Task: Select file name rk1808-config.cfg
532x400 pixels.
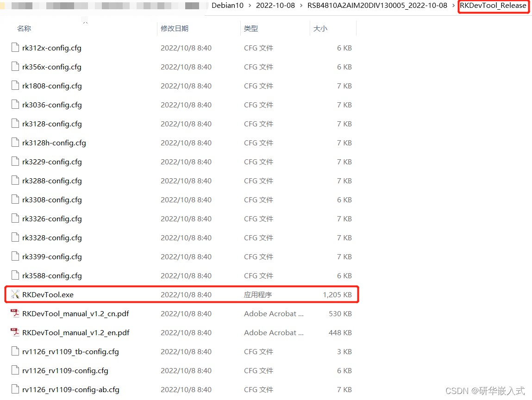Action: click(x=52, y=86)
